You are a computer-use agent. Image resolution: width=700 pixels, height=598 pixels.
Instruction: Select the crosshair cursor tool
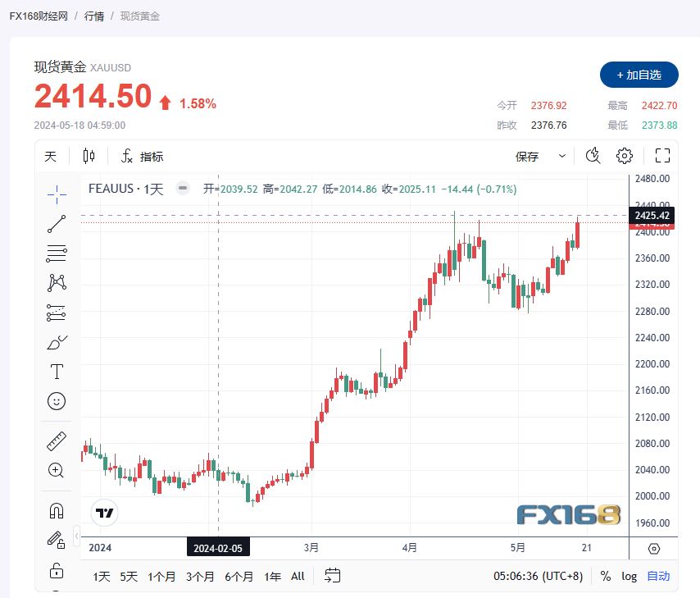pyautogui.click(x=56, y=194)
